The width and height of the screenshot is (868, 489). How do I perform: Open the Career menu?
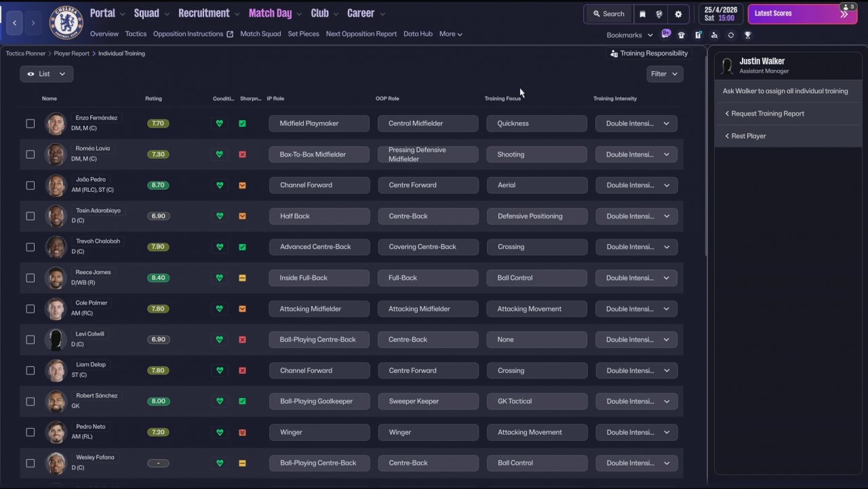click(x=366, y=14)
